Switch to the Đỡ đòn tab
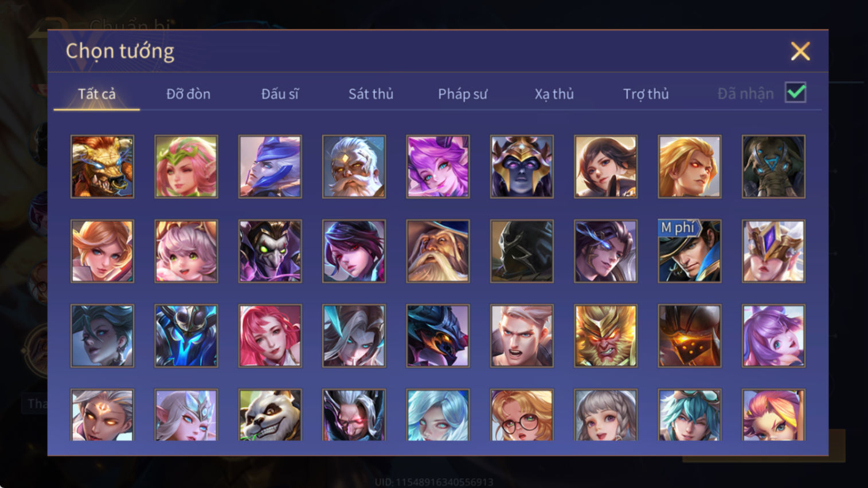This screenshot has width=868, height=488. pyautogui.click(x=188, y=94)
